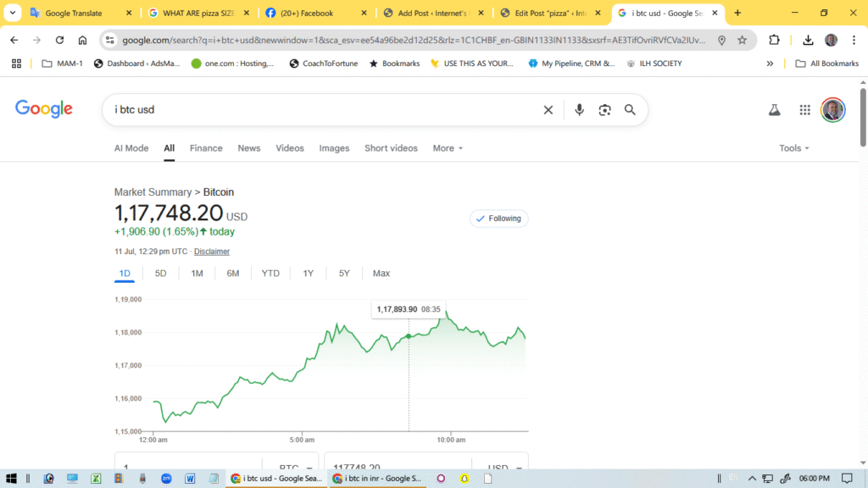The width and height of the screenshot is (868, 488).
Task: Show the 1M chart range
Action: coord(197,274)
